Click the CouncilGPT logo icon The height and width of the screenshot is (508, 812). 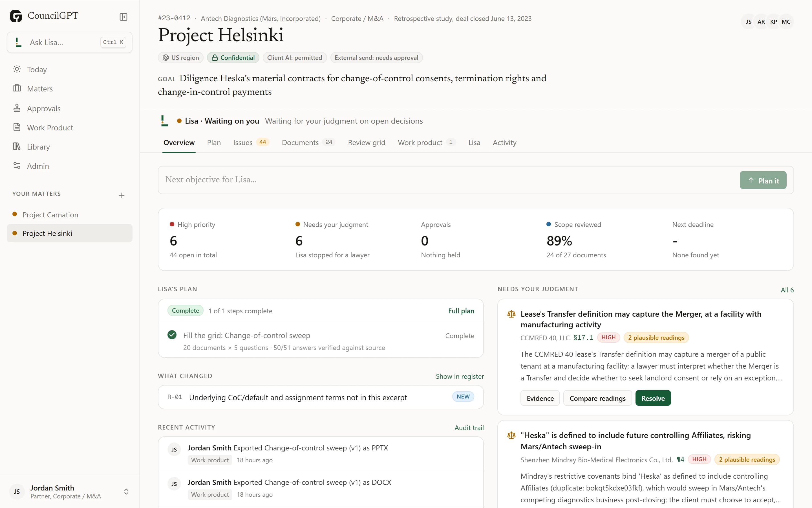16,16
